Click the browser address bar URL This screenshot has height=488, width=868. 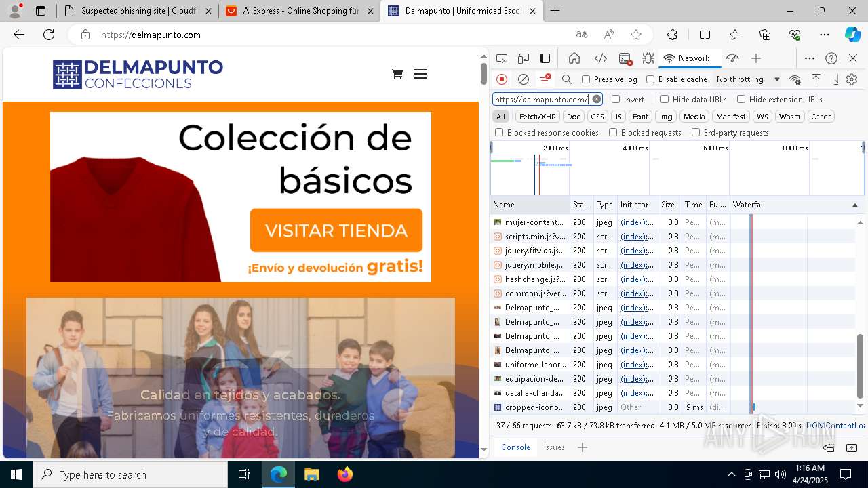151,35
